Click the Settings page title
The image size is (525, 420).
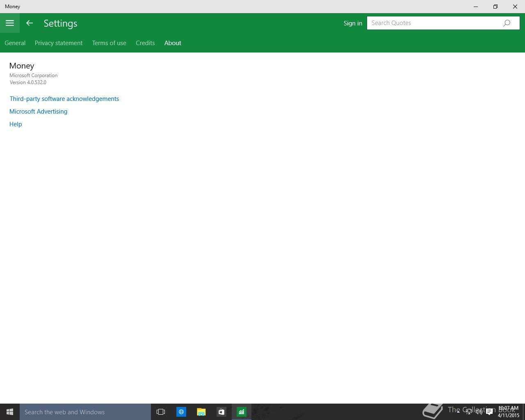61,23
